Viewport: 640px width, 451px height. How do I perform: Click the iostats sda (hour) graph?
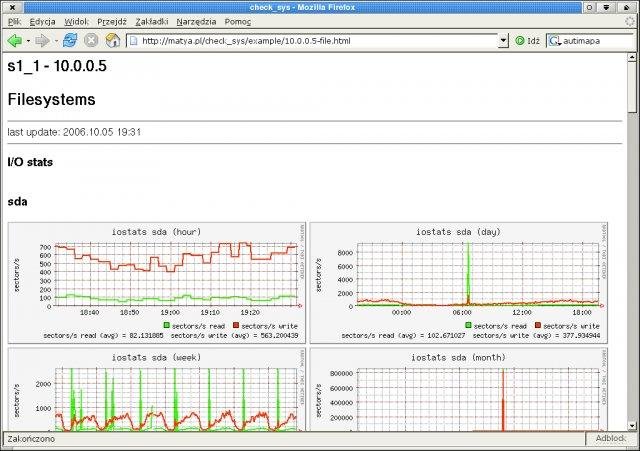coord(157,283)
